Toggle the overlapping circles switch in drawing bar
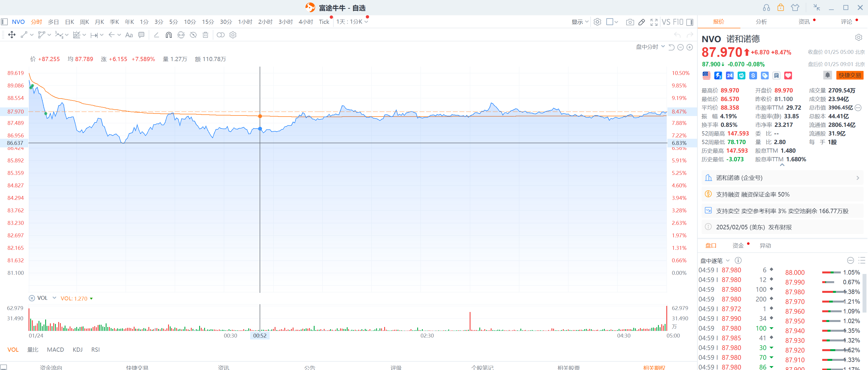 [221, 35]
